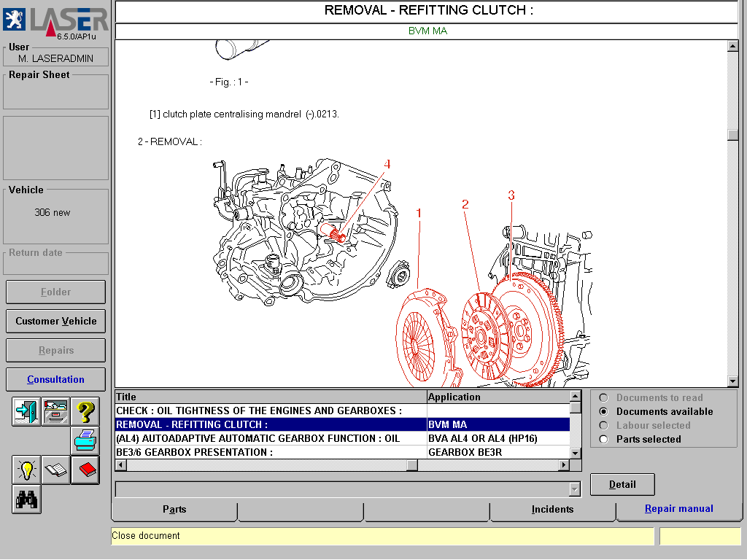The image size is (747, 560).
Task: Open the Consultation section
Action: tap(55, 379)
